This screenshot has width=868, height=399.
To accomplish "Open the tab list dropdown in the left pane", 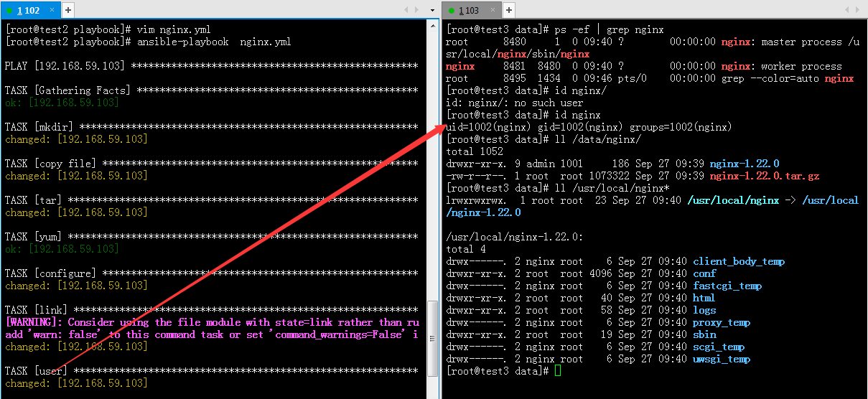I will tap(432, 10).
